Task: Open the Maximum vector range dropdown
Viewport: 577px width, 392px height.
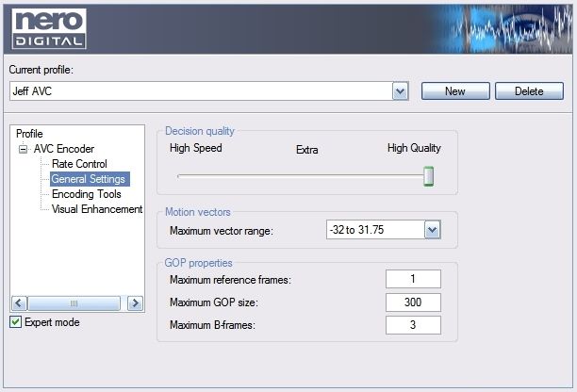Action: pyautogui.click(x=433, y=230)
